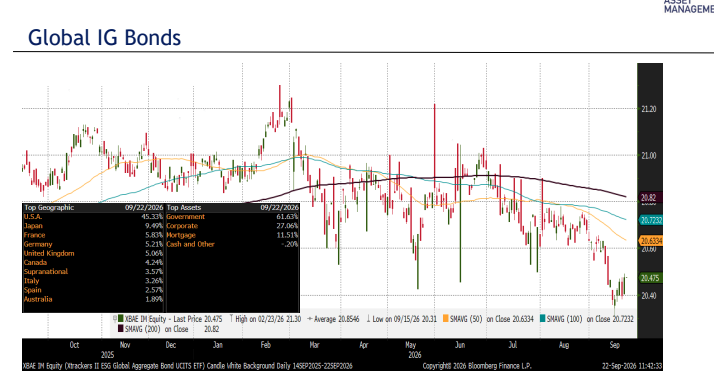The width and height of the screenshot is (714, 382).
Task: Select the Canada geographic row
Action: tap(93, 262)
